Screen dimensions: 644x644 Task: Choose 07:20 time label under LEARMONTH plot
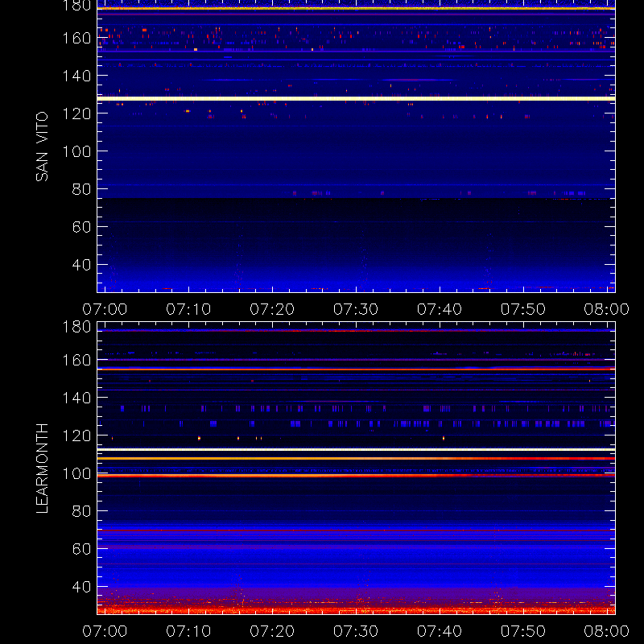tap(272, 631)
